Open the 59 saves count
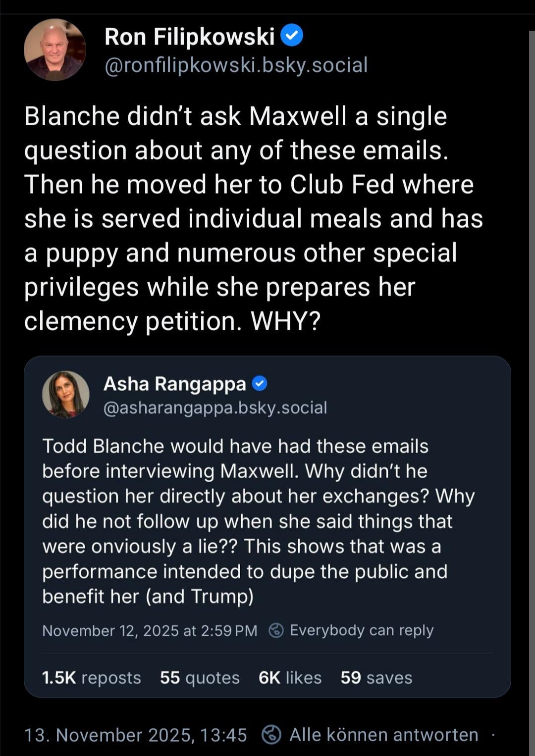Image resolution: width=535 pixels, height=756 pixels. [376, 677]
